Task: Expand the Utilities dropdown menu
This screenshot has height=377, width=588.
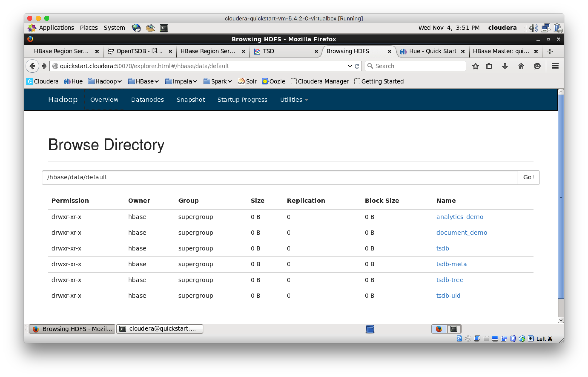Action: tap(294, 100)
